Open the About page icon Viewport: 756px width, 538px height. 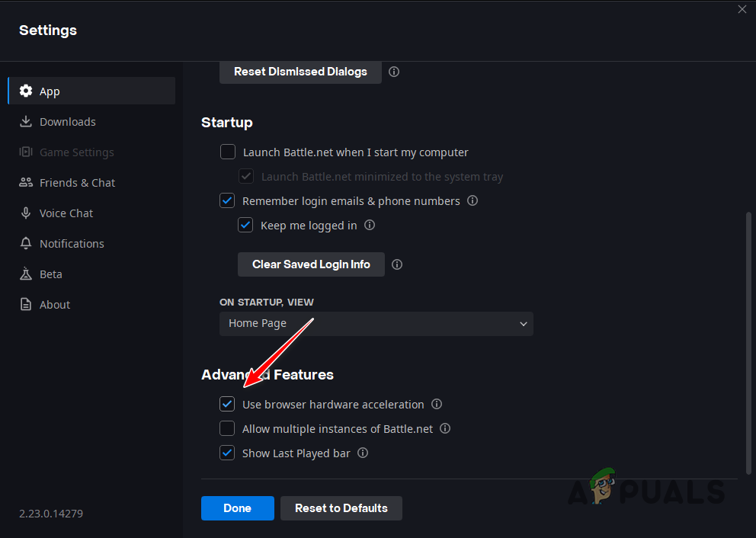click(x=25, y=304)
